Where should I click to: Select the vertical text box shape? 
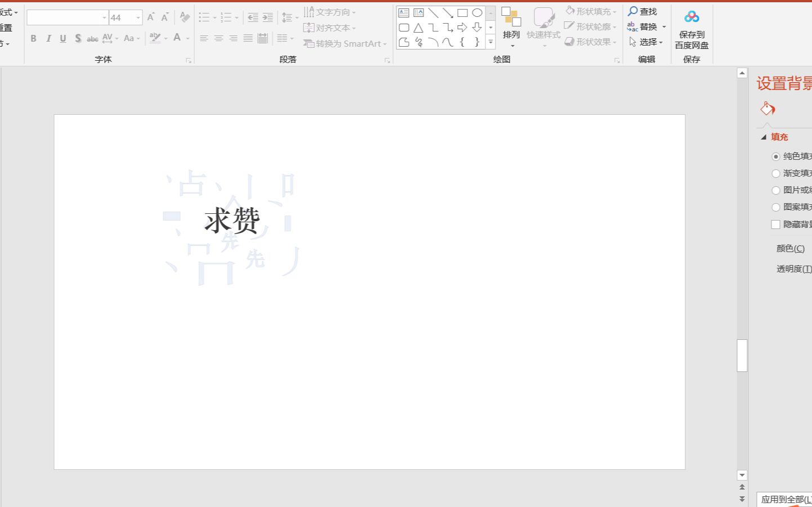(x=418, y=12)
